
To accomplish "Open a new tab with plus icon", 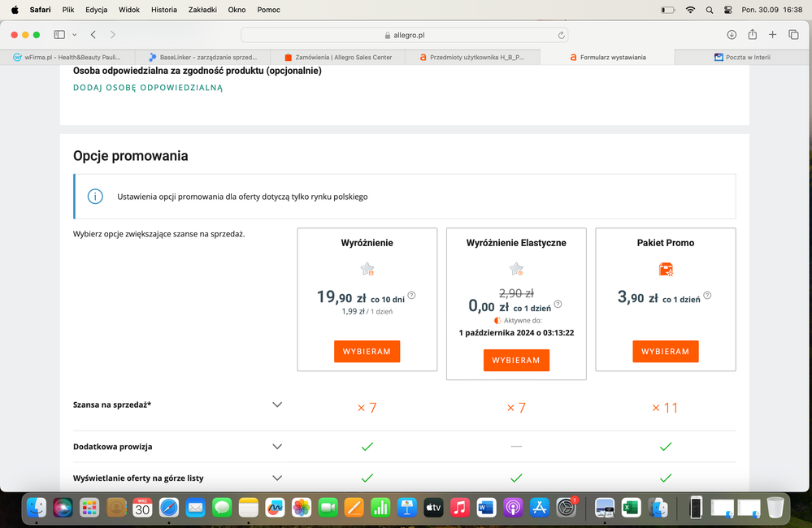I will point(772,35).
